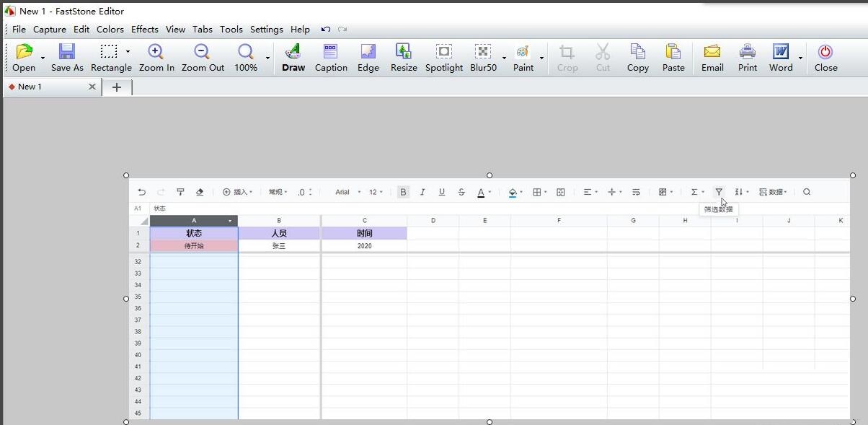868x425 pixels.
Task: Expand the 100% zoom dropdown arrow
Action: [x=267, y=57]
